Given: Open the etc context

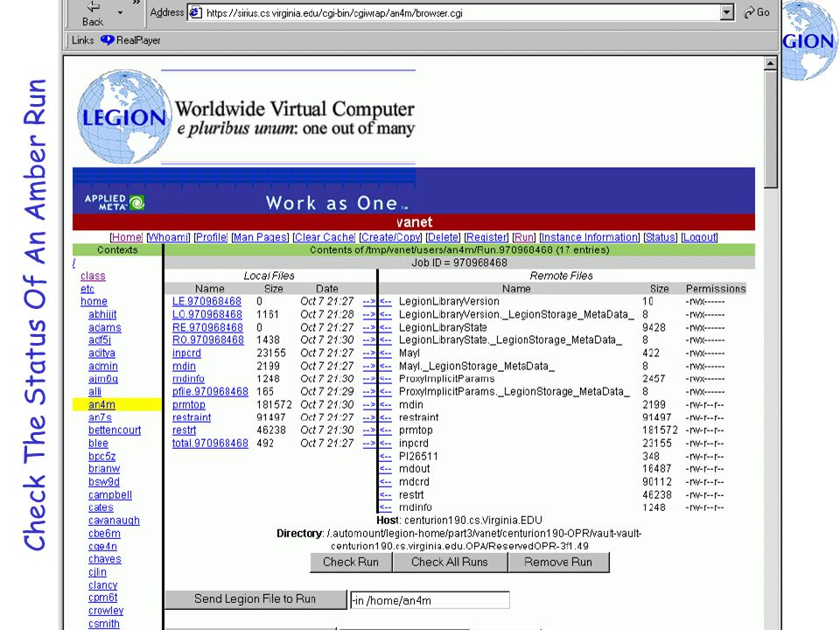Looking at the screenshot, I should [87, 289].
